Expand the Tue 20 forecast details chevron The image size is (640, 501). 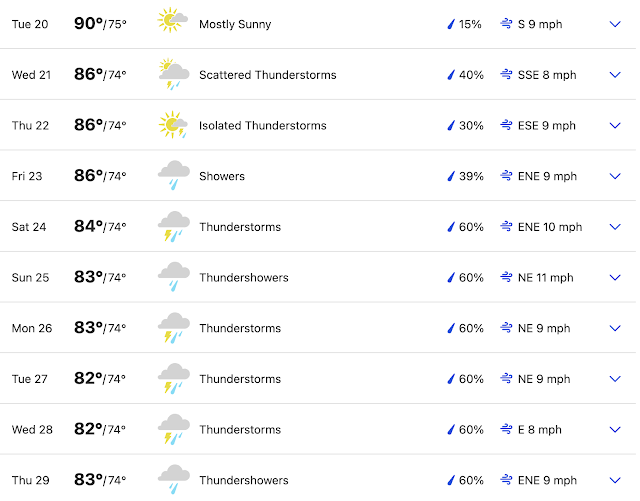pyautogui.click(x=614, y=23)
